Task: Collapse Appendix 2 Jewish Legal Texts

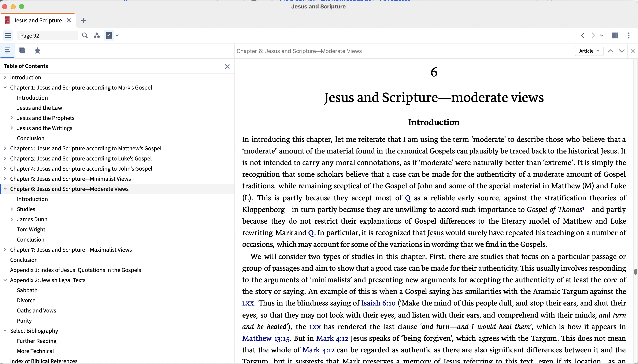Action: pos(5,280)
